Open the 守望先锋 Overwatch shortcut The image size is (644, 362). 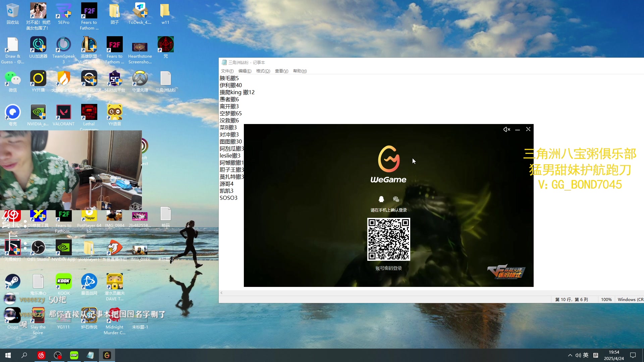click(x=140, y=81)
